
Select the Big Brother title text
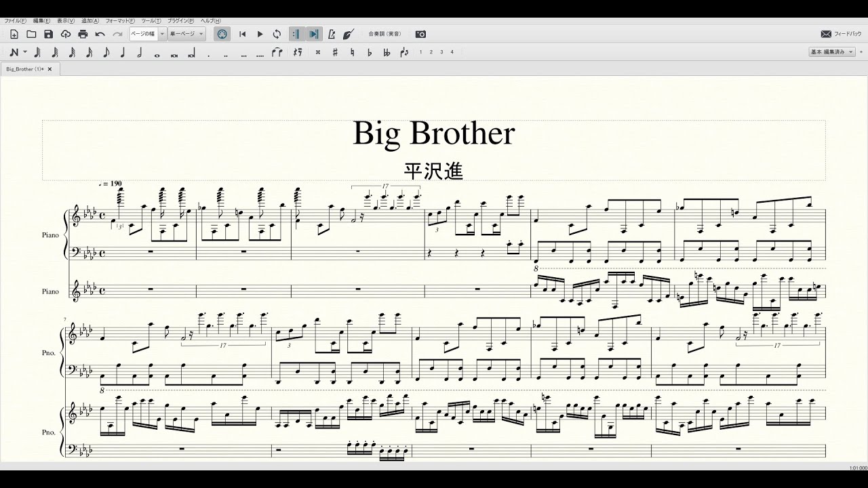click(434, 134)
